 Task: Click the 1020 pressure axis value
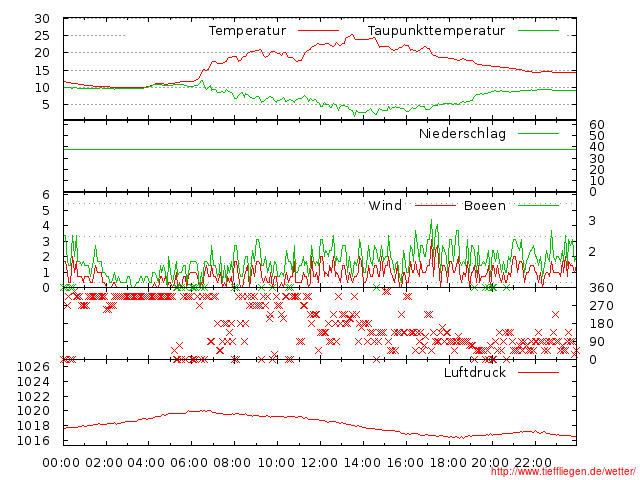click(33, 411)
